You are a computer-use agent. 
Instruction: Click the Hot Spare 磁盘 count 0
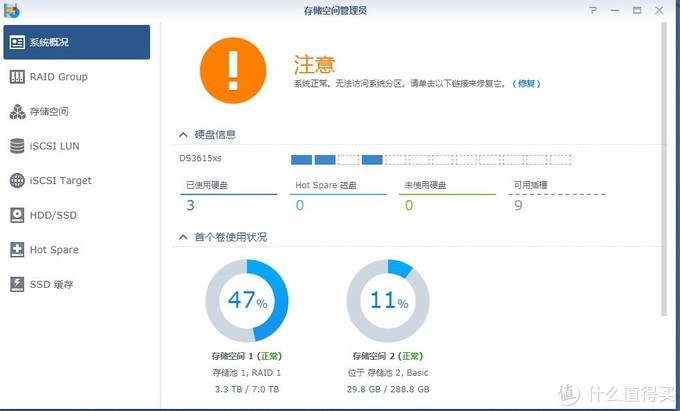(x=300, y=205)
